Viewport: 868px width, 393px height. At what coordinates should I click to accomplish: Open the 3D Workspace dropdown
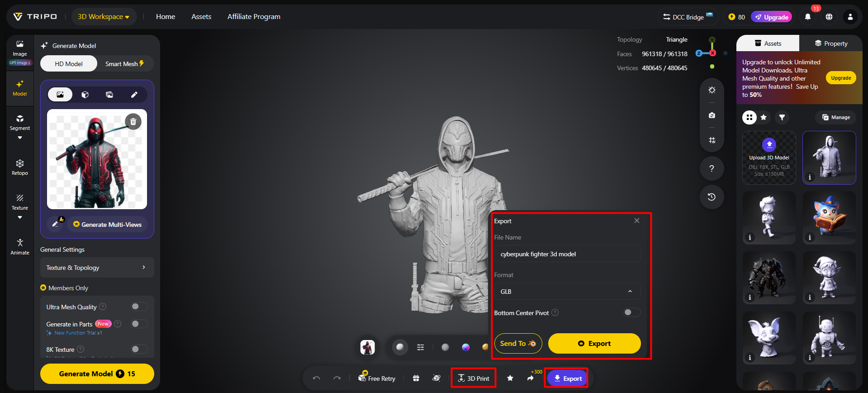104,17
